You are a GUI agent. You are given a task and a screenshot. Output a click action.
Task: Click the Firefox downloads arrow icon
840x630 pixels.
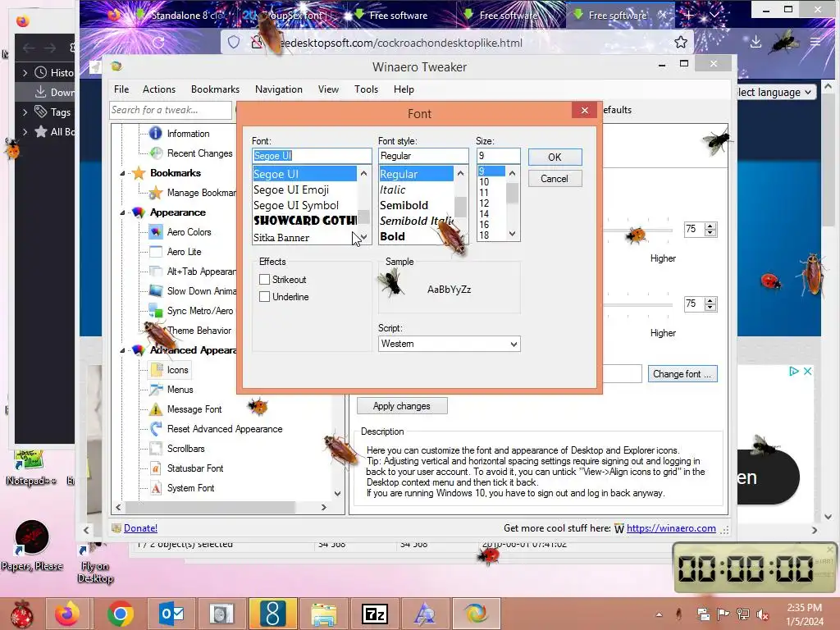[756, 42]
